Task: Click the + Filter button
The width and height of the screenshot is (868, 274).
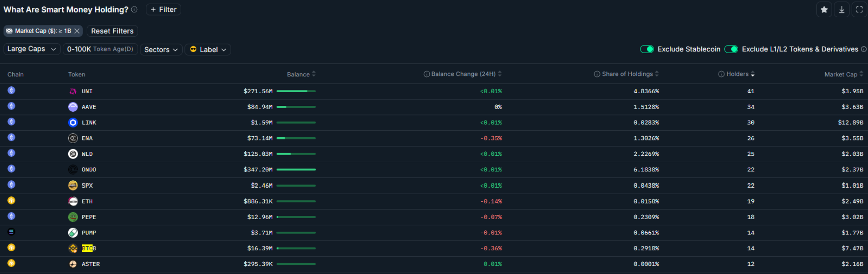Action: [x=163, y=10]
